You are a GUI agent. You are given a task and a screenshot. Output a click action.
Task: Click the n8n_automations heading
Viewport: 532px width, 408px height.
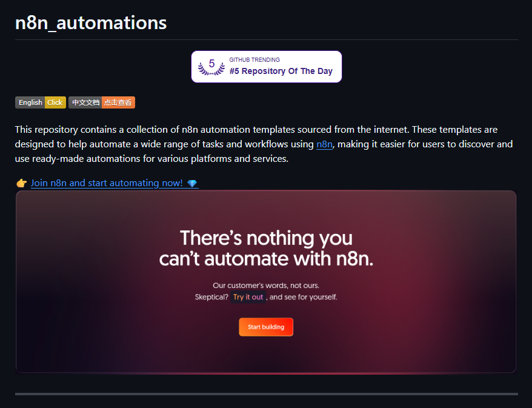pos(91,23)
